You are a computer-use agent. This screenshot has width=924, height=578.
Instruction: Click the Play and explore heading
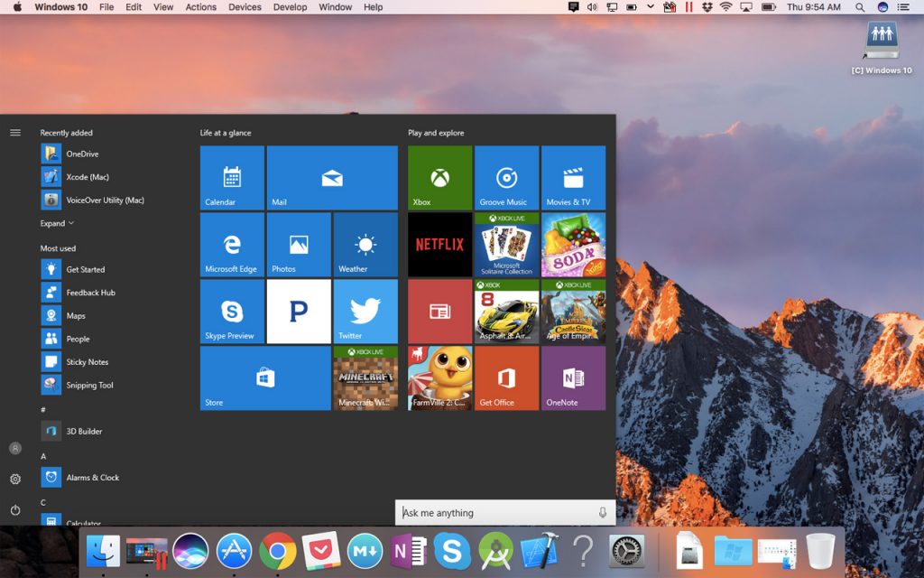coord(436,133)
